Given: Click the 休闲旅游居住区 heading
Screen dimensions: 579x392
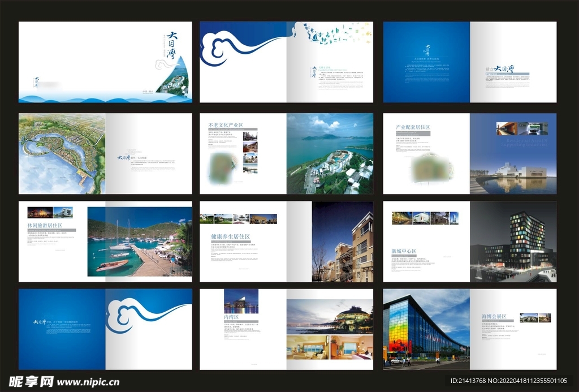Looking at the screenshot, I should click(45, 225).
